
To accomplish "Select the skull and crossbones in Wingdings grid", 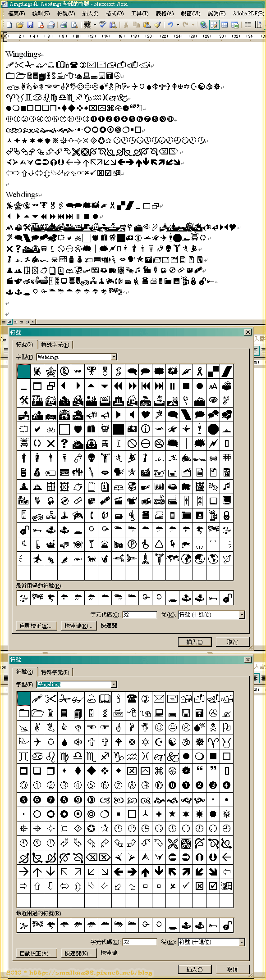I will tap(213, 728).
